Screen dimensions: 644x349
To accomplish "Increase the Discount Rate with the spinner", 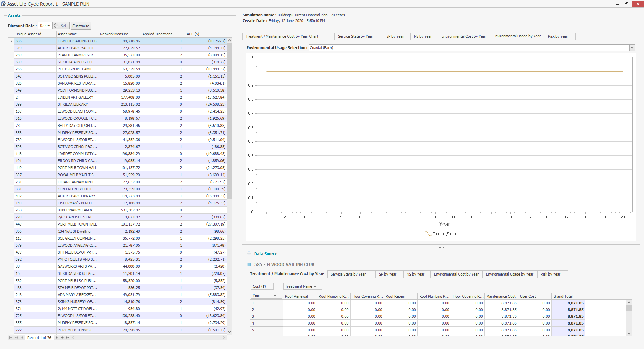I will pyautogui.click(x=55, y=24).
